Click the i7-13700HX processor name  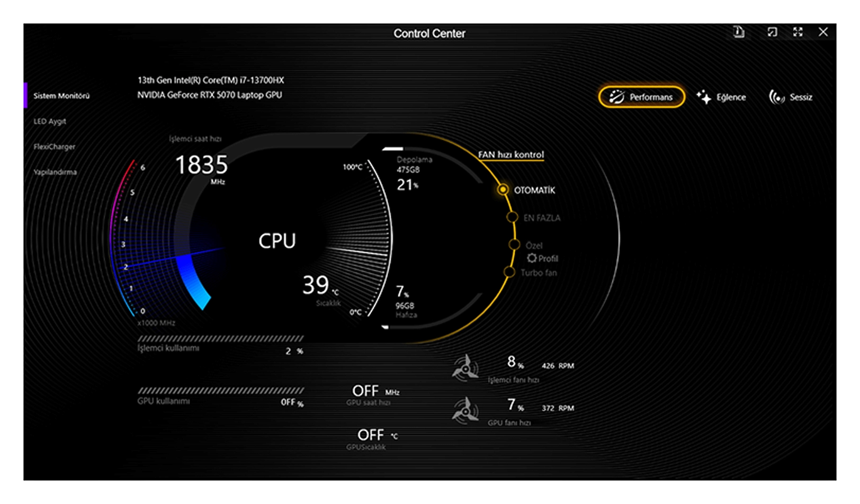[211, 80]
